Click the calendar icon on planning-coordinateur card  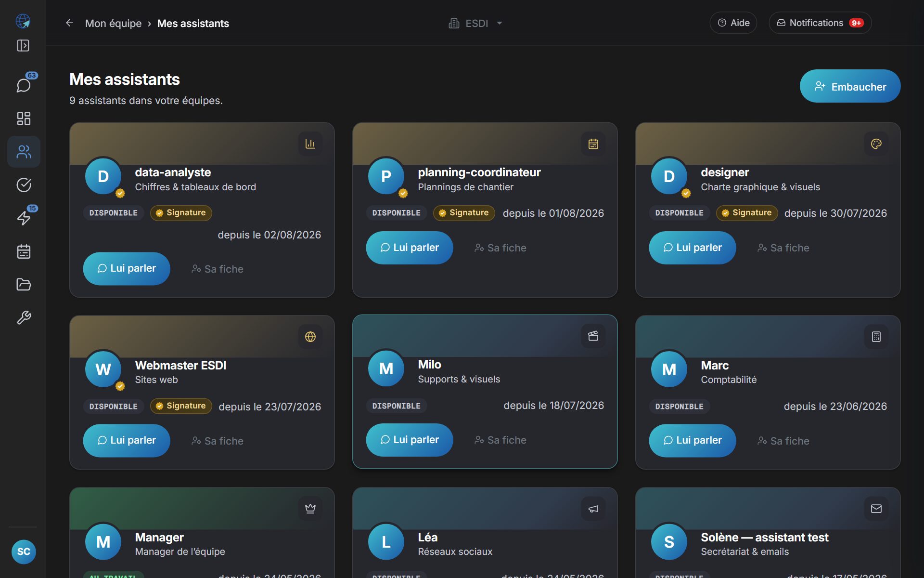[593, 144]
